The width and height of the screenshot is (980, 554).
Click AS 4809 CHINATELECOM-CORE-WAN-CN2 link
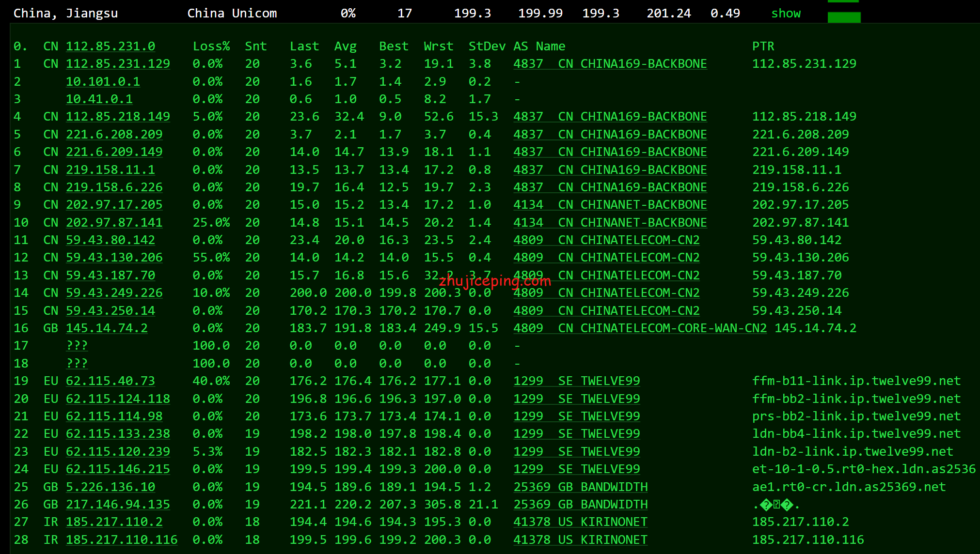coord(640,328)
